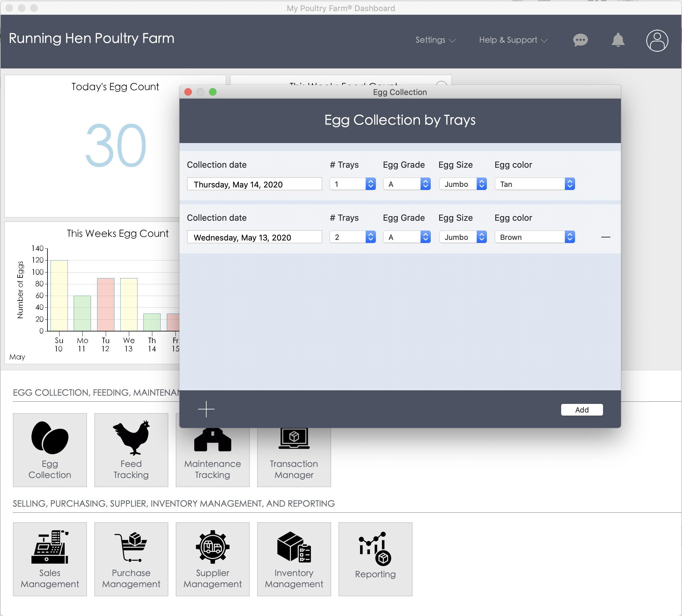The width and height of the screenshot is (682, 616).
Task: Open the Supplier Management gear tile
Action: (212, 559)
